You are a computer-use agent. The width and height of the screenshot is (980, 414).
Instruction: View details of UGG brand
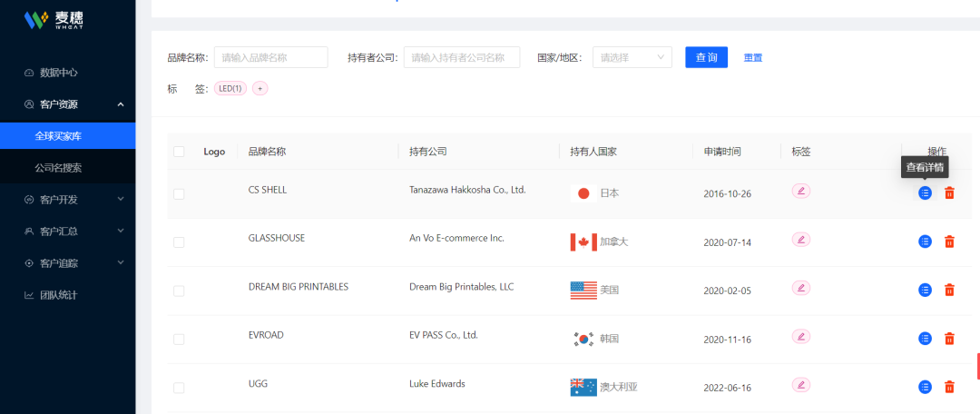(x=925, y=387)
